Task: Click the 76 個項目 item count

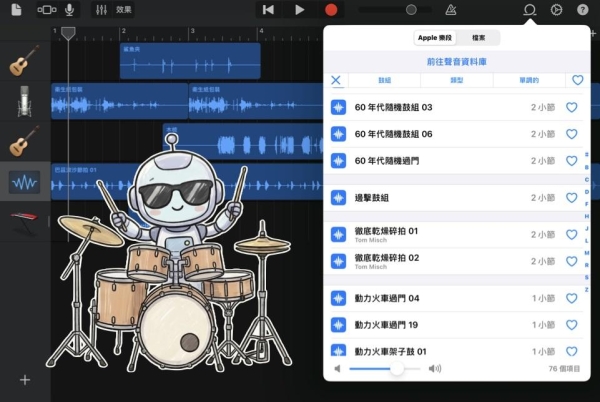Action: (564, 369)
